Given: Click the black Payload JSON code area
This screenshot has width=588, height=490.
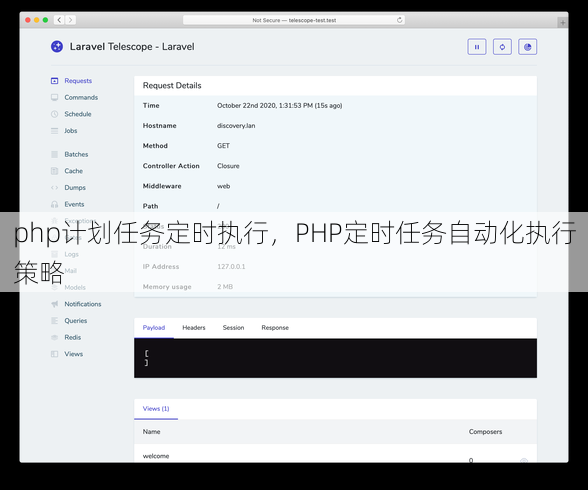Looking at the screenshot, I should 335,358.
